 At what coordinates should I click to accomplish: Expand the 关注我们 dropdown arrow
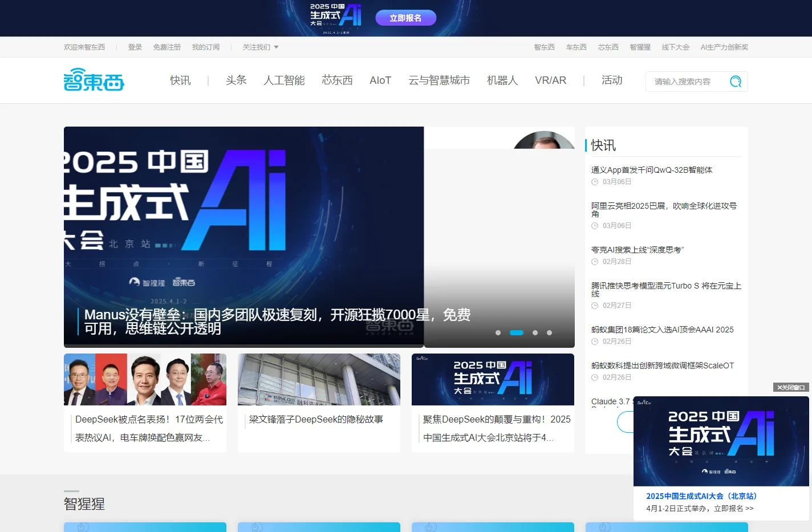click(x=277, y=47)
